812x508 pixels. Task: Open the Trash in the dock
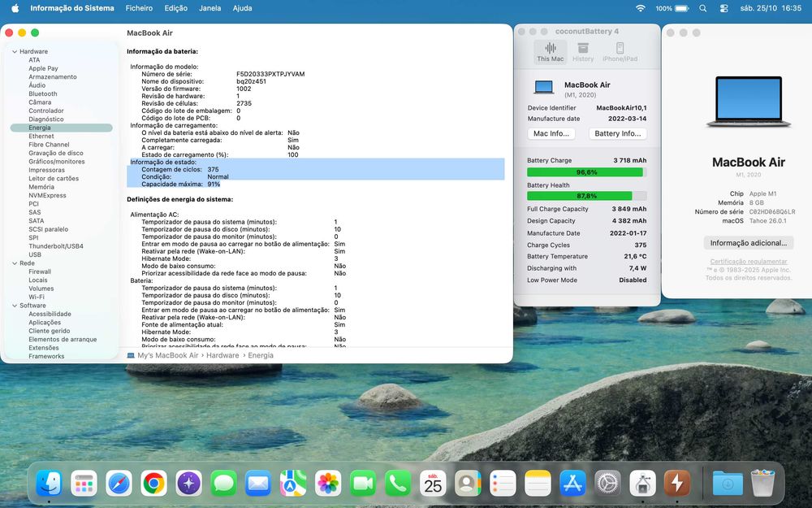[762, 484]
